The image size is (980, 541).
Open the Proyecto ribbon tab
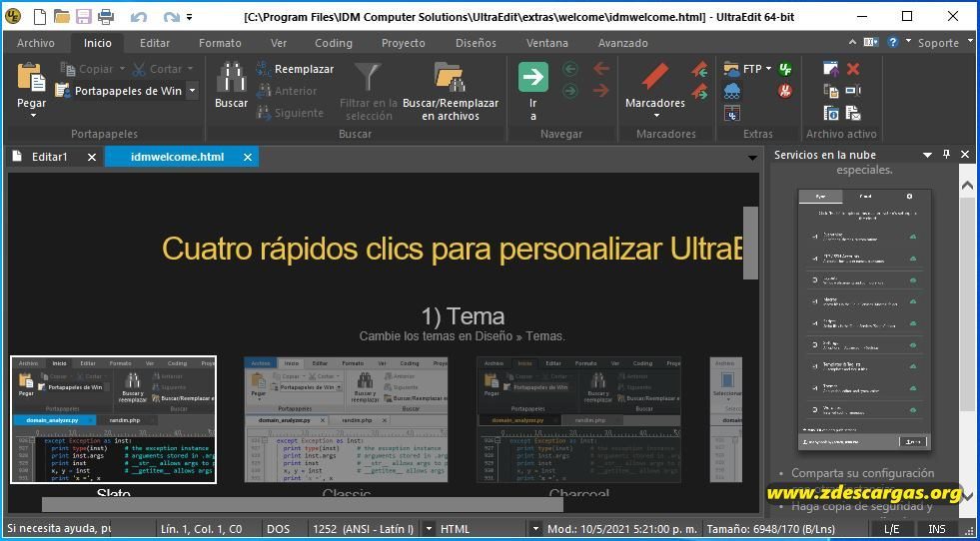pyautogui.click(x=404, y=43)
